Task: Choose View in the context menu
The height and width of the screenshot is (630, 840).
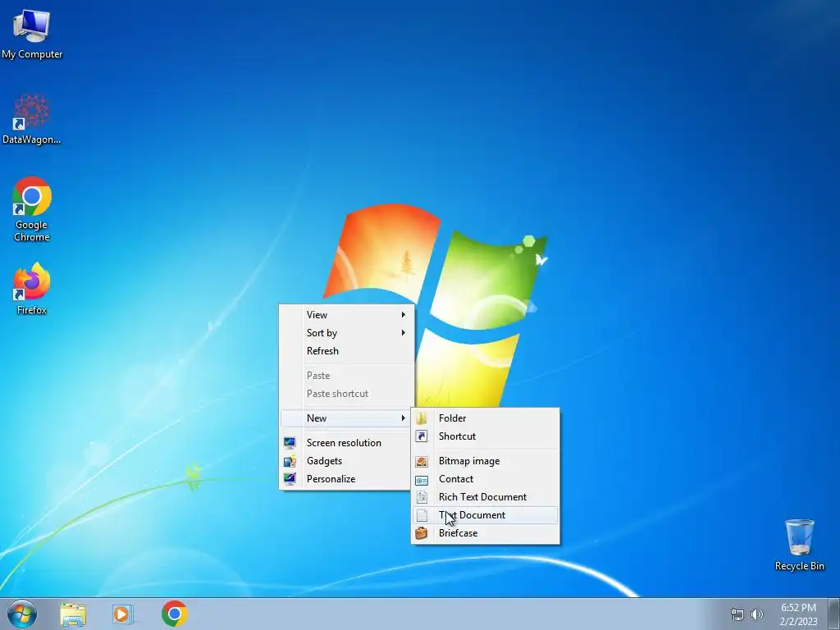Action: coord(347,314)
